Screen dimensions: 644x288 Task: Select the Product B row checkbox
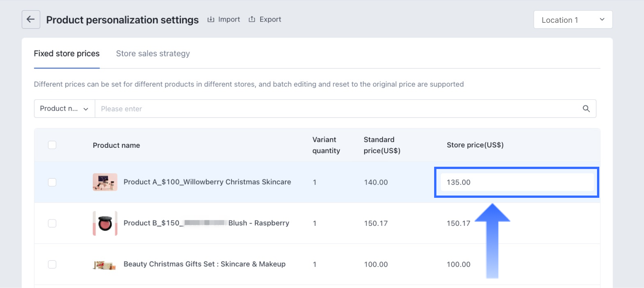52,223
